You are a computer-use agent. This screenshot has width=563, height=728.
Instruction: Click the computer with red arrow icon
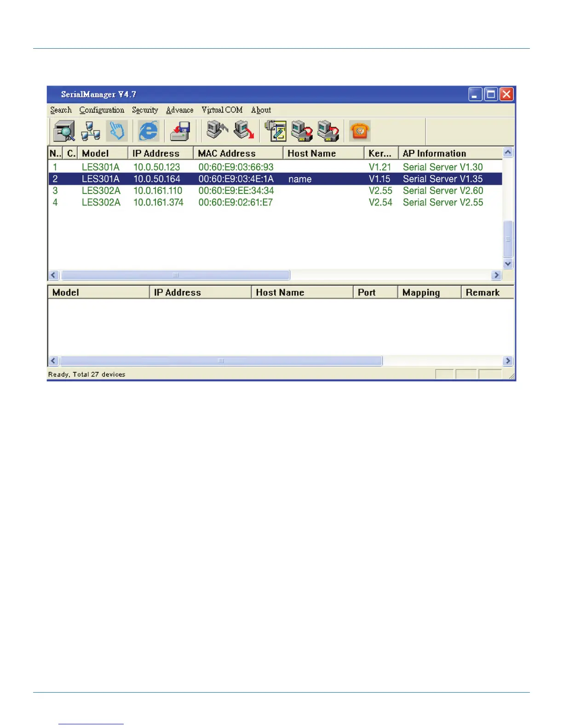244,131
